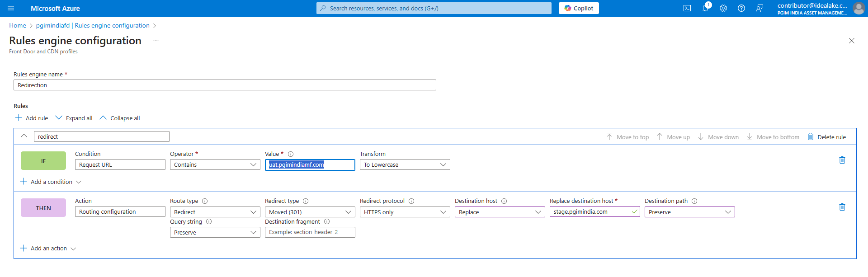Focus the Azure search resources box
868x277 pixels.
(x=434, y=8)
